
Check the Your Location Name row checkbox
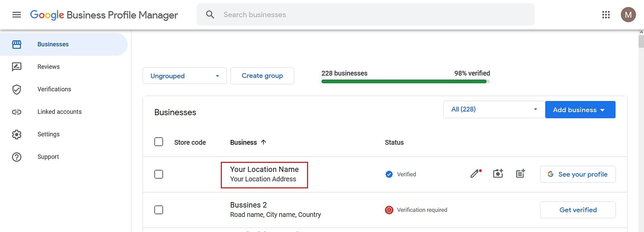pos(159,174)
